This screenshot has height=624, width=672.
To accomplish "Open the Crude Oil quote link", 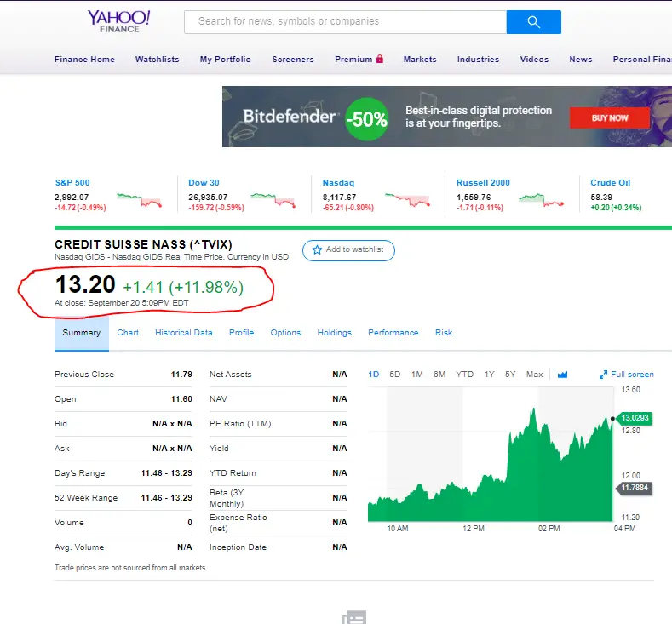I will pyautogui.click(x=611, y=182).
